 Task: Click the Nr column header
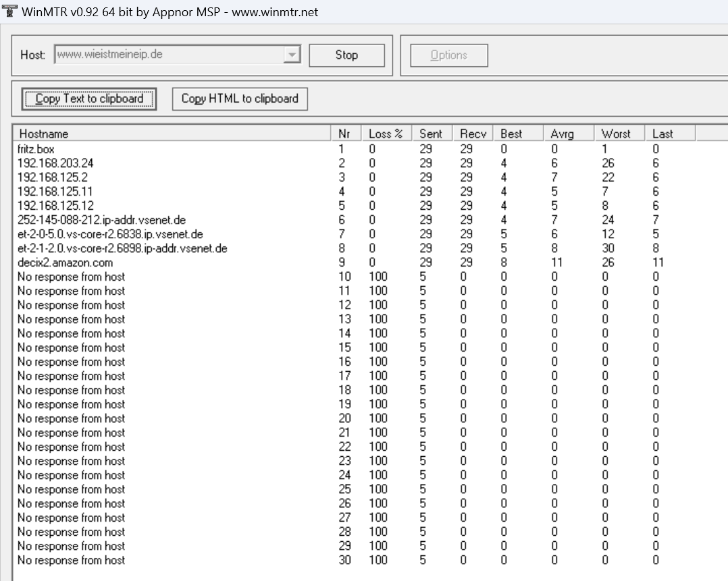pos(346,134)
